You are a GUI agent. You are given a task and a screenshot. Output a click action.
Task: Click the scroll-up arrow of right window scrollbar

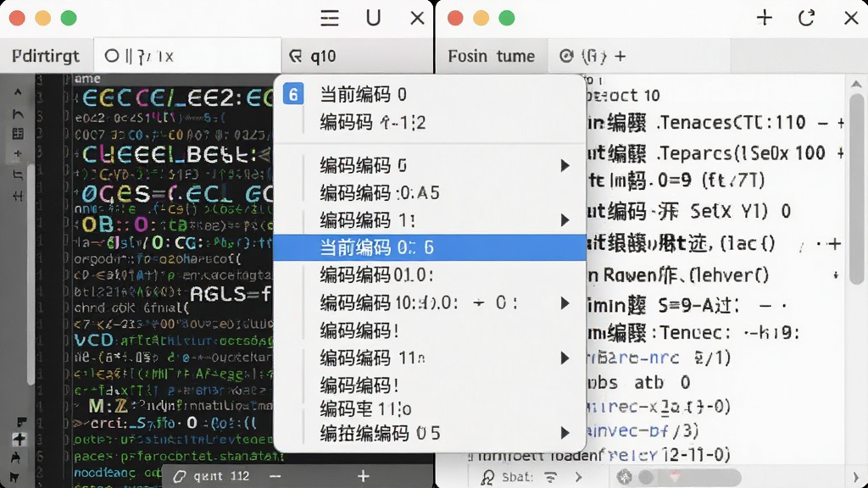click(856, 84)
